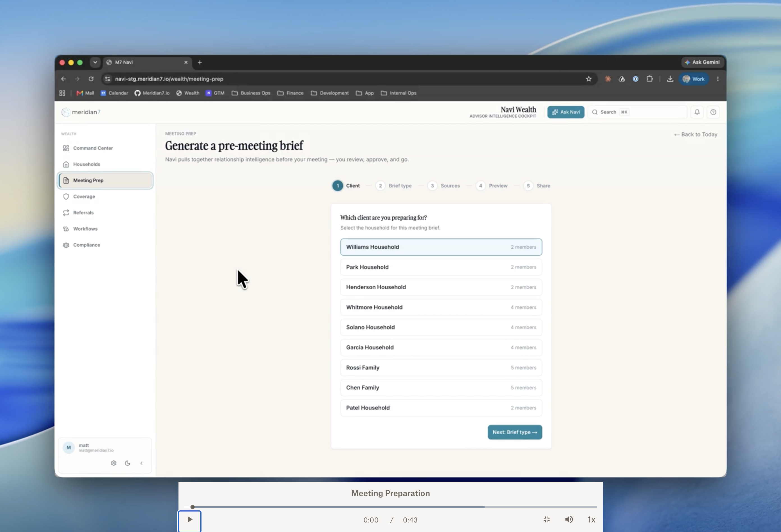
Task: Go to step 2 Brief type
Action: tap(393, 186)
